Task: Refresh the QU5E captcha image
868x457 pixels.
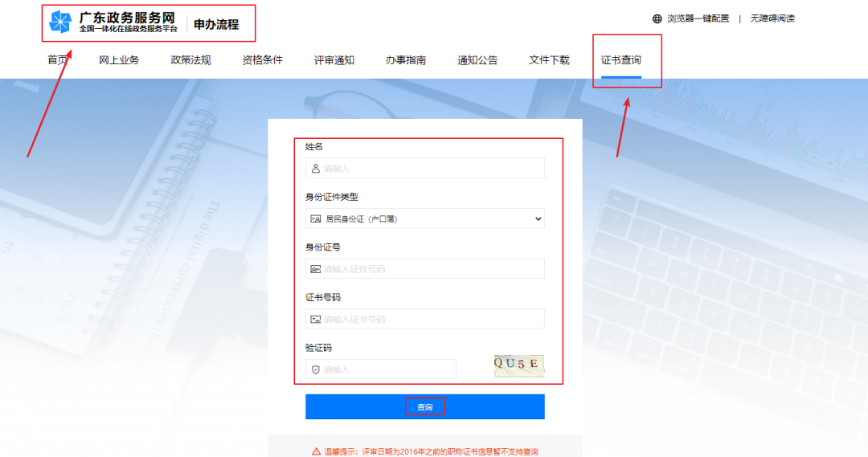Action: coord(519,366)
